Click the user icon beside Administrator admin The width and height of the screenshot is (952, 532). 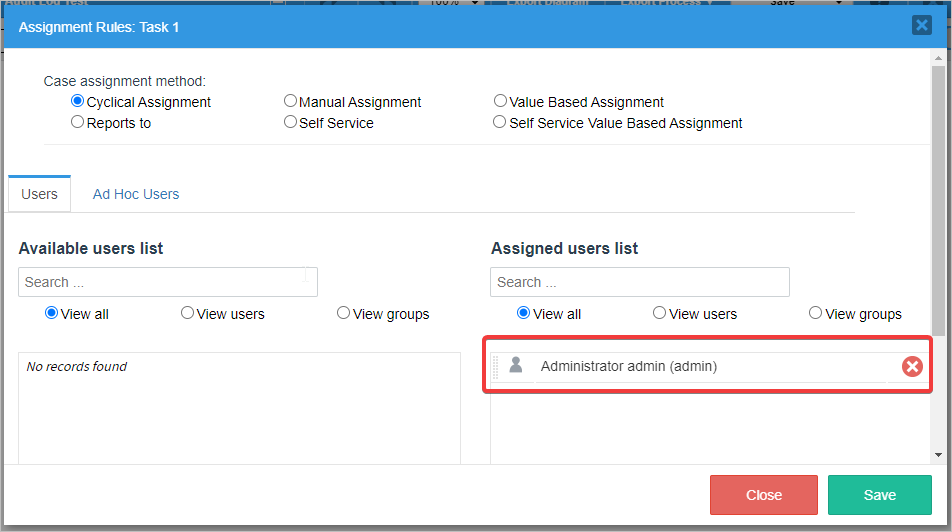(x=516, y=365)
